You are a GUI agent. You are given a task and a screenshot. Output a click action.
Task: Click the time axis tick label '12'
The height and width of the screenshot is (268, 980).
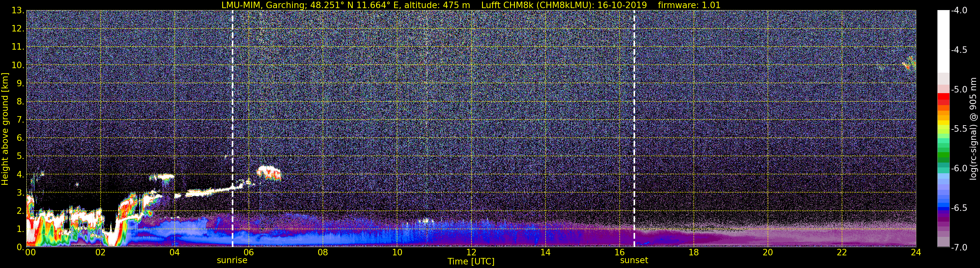[471, 252]
